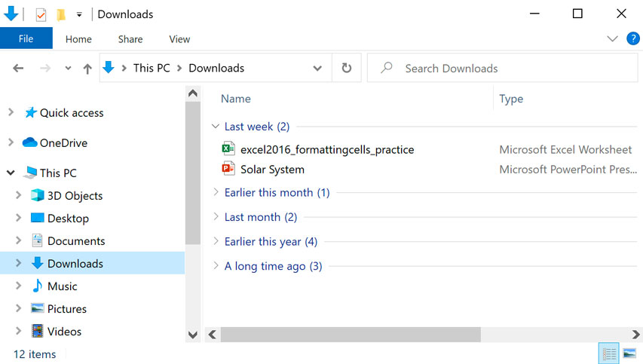Switch to the View ribbon tab
643x364 pixels.
179,39
